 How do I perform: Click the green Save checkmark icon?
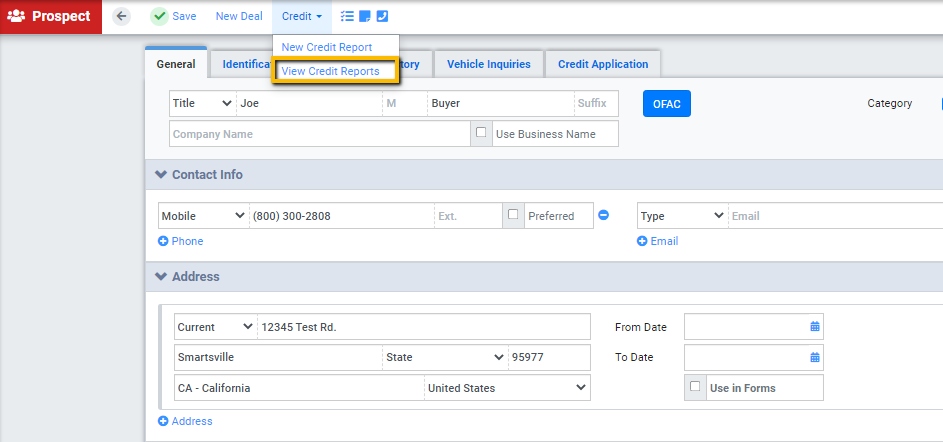coord(159,16)
